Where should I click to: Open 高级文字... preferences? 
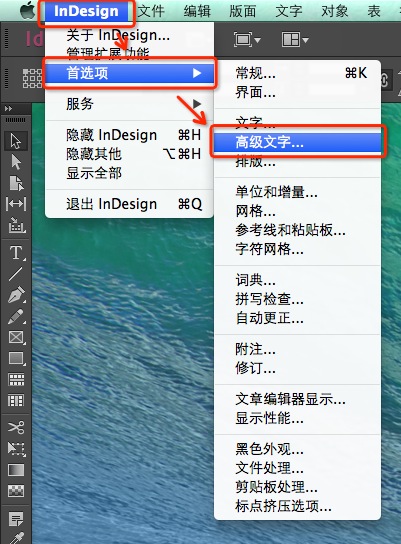click(x=298, y=142)
